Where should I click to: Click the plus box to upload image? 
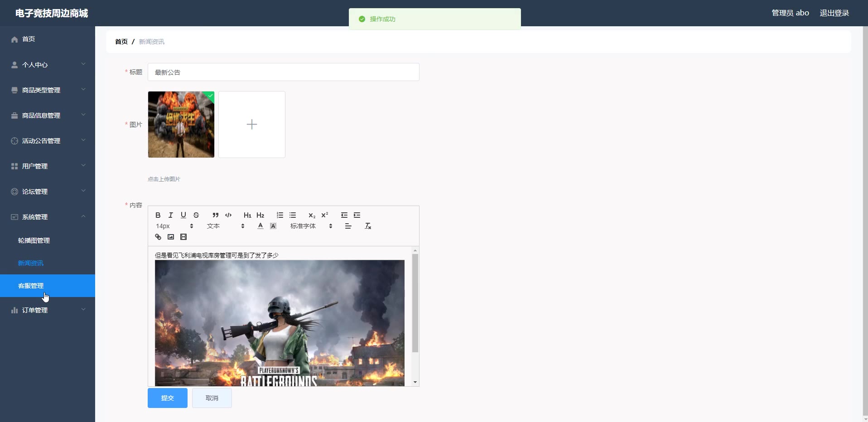(x=252, y=125)
